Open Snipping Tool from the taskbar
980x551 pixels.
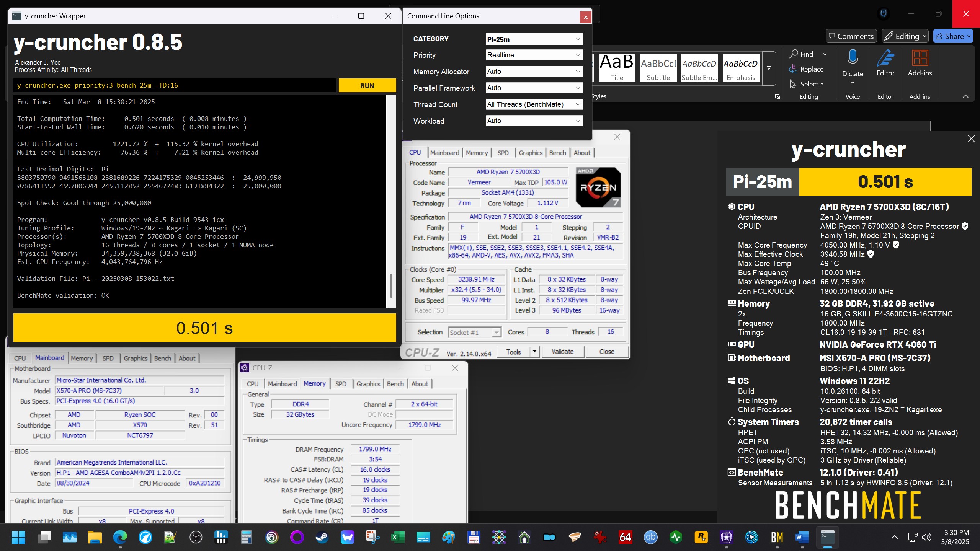pyautogui.click(x=372, y=538)
